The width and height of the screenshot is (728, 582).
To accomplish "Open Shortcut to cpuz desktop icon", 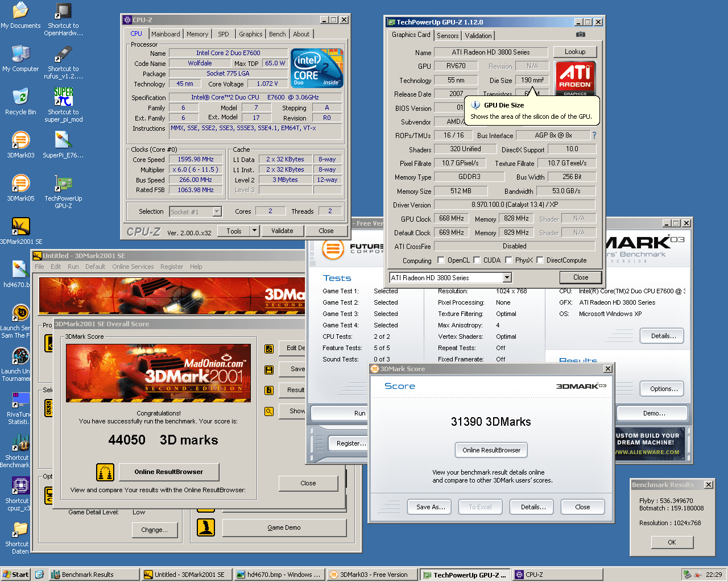I will (19, 494).
